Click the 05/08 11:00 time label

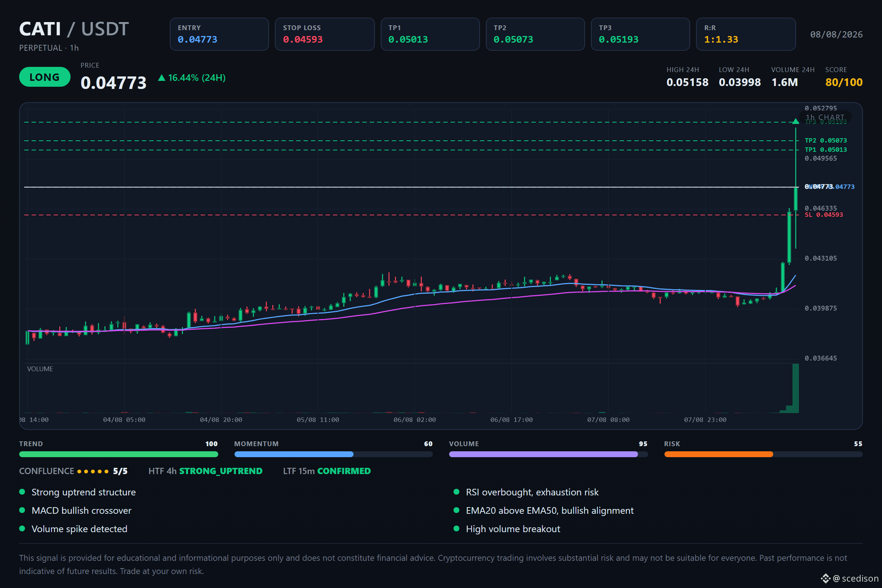coord(318,420)
